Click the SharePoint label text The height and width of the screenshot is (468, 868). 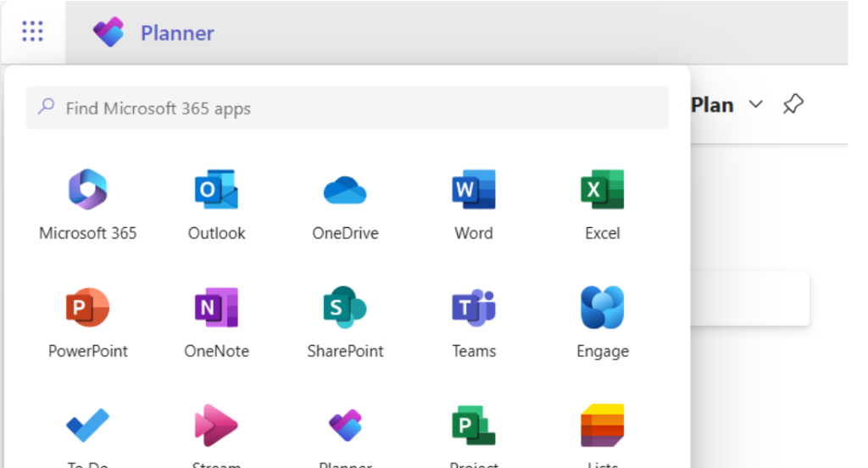pos(345,351)
